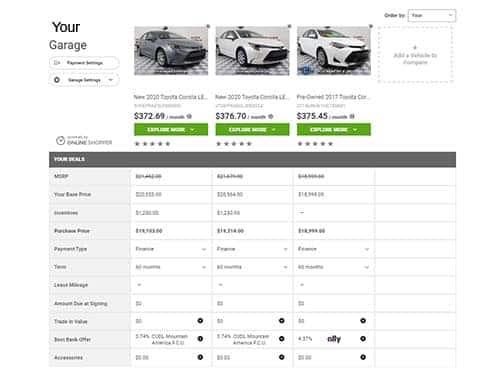Expand the Garage Settings dropdown

[x=84, y=80]
